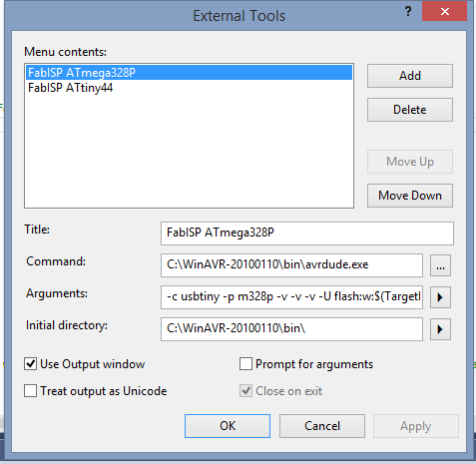Open the Arguments macro arrow menu
The image size is (476, 464).
[440, 297]
